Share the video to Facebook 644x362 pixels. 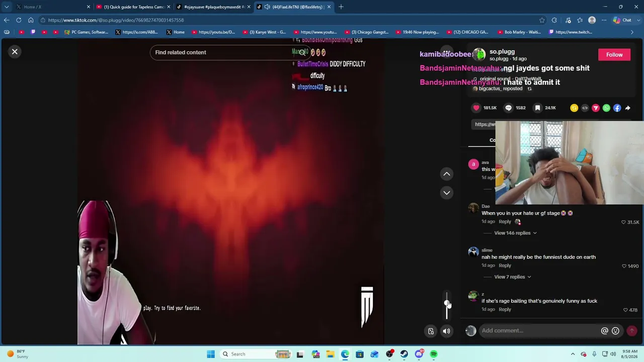coord(617,108)
